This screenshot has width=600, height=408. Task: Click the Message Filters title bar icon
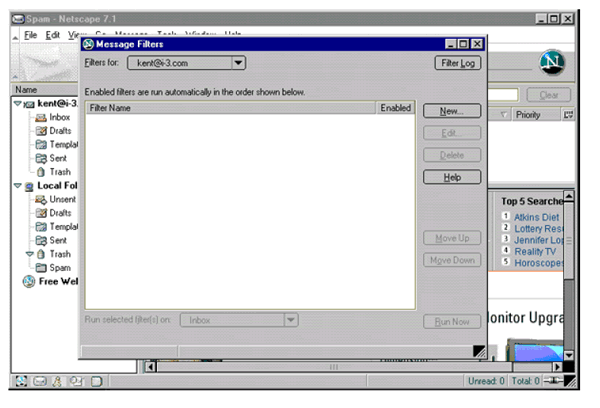[88, 44]
